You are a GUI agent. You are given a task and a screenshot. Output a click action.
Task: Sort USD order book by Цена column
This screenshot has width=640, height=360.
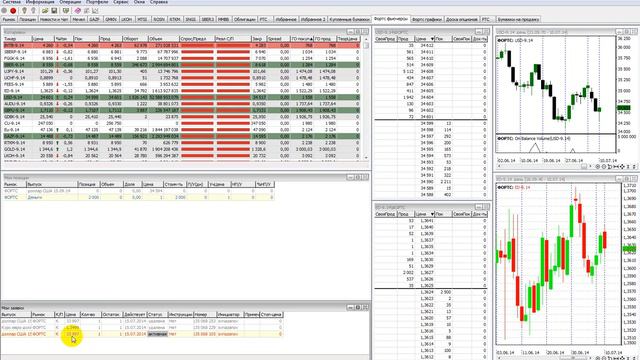coord(423,39)
